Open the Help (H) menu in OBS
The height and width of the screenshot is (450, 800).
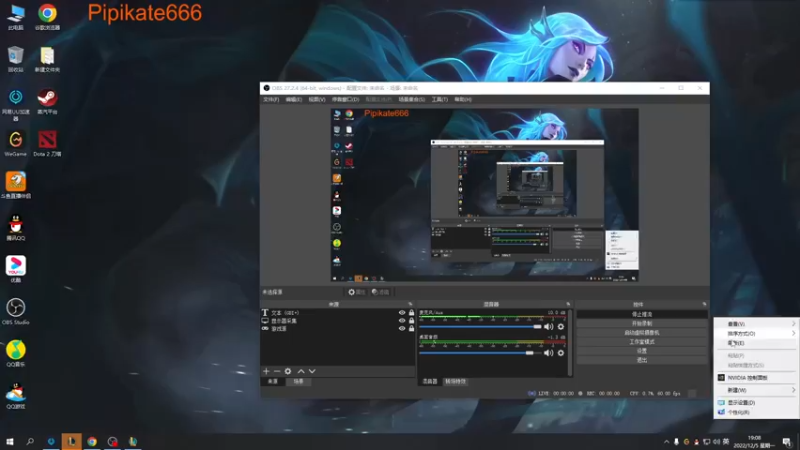pyautogui.click(x=463, y=99)
